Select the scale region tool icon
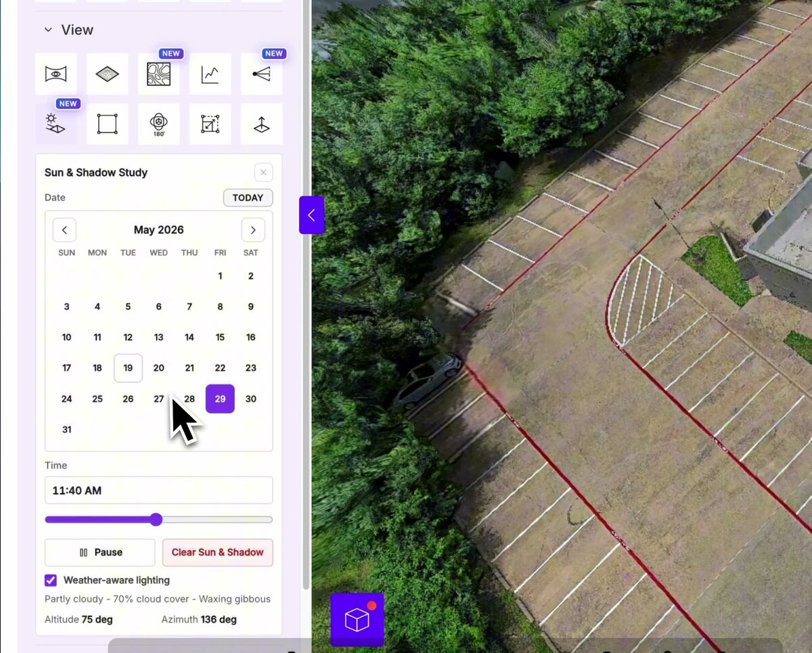Image resolution: width=812 pixels, height=653 pixels. [210, 124]
